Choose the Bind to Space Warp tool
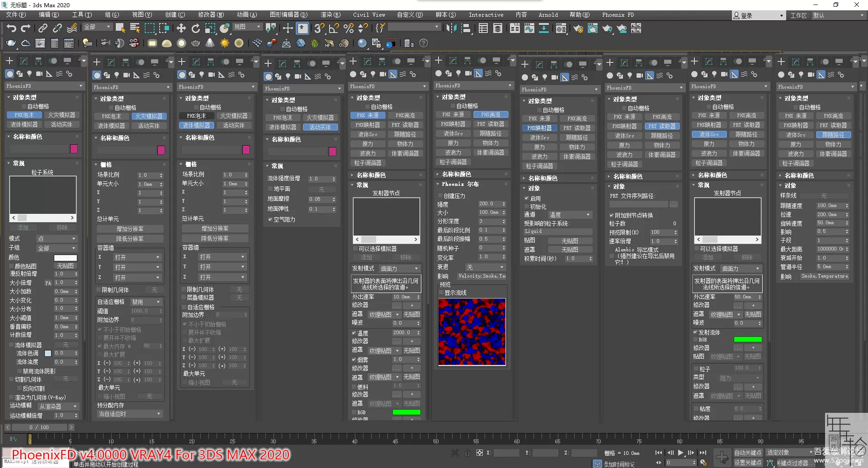The width and height of the screenshot is (868, 468). [x=72, y=28]
